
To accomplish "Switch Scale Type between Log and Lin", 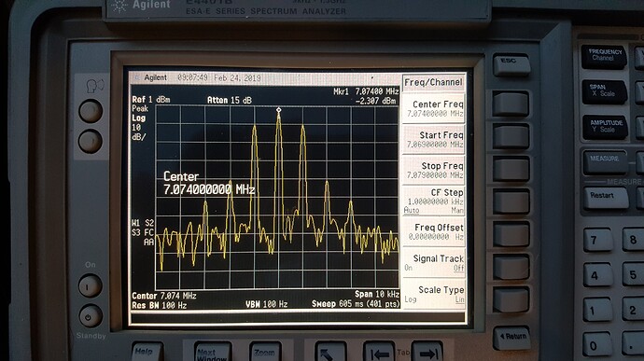I will point(433,294).
